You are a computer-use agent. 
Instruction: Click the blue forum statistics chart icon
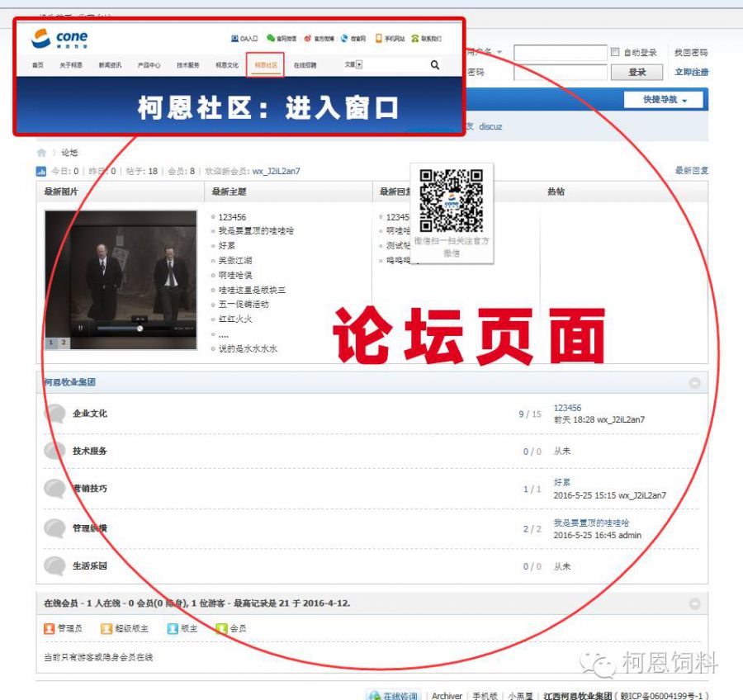point(41,171)
